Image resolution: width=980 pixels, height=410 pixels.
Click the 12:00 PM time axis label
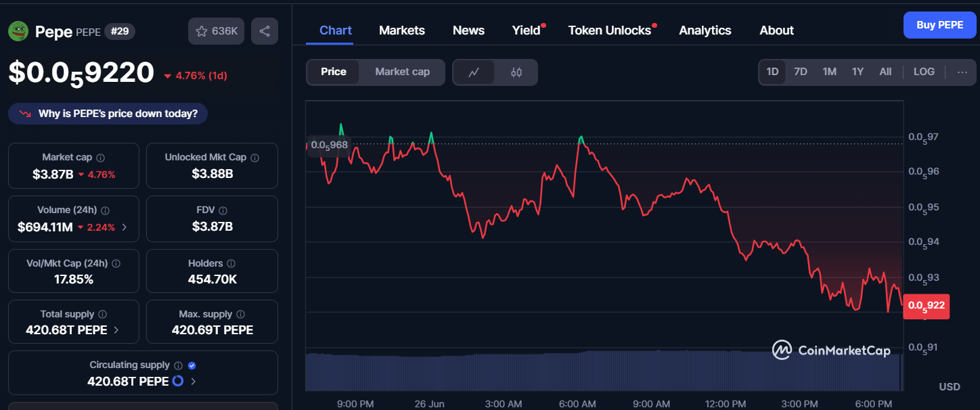[x=726, y=404]
